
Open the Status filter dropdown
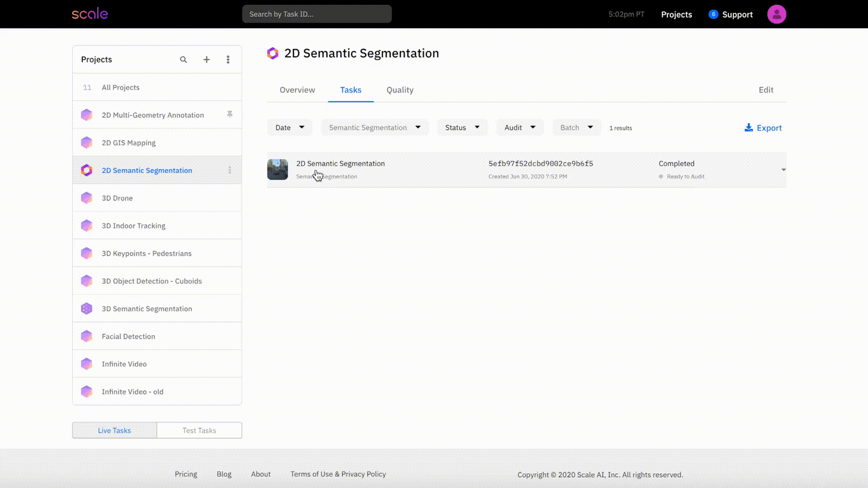pos(462,127)
